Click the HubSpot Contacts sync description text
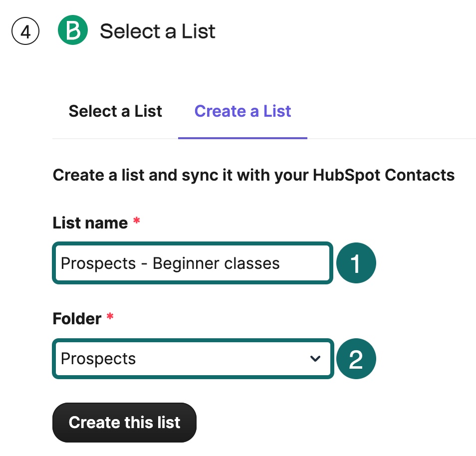The height and width of the screenshot is (456, 476). coord(253,175)
